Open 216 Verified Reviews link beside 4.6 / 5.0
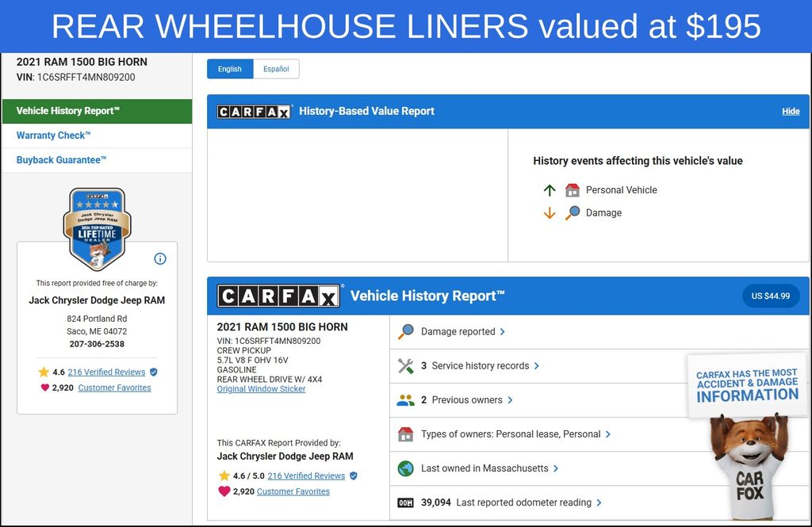 [x=306, y=475]
